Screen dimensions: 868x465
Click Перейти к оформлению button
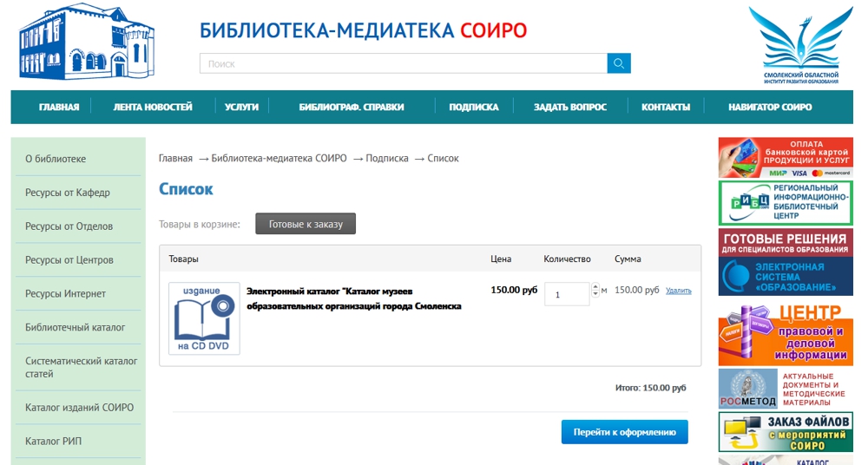tap(624, 432)
